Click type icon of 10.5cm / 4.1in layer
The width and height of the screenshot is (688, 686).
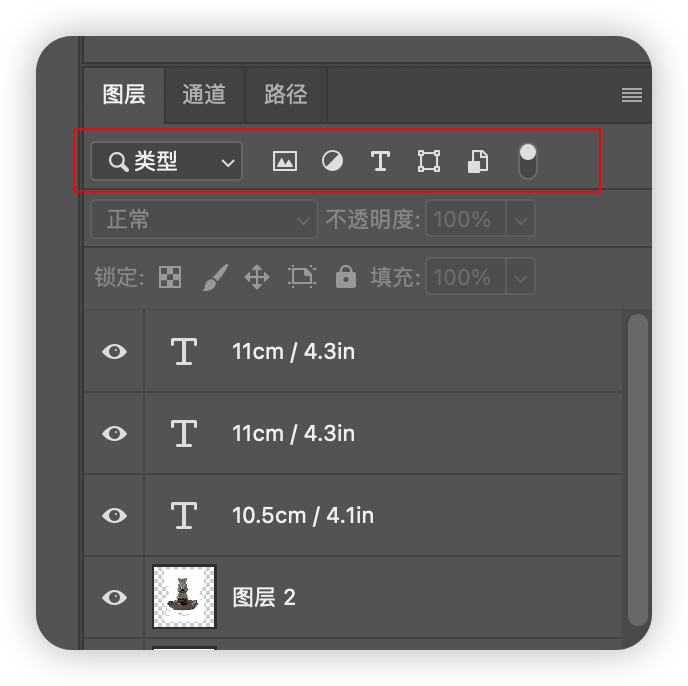[184, 515]
